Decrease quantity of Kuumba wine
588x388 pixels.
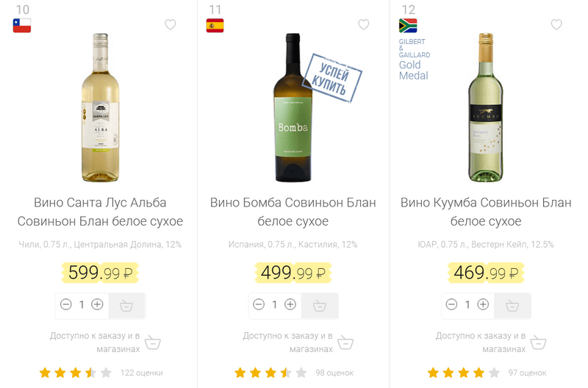[452, 304]
